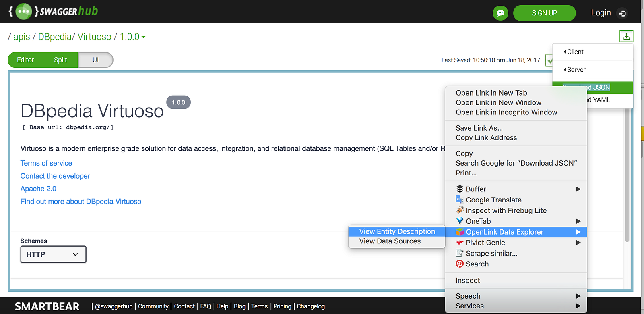
Task: Open the Changelog footer link
Action: 311,306
